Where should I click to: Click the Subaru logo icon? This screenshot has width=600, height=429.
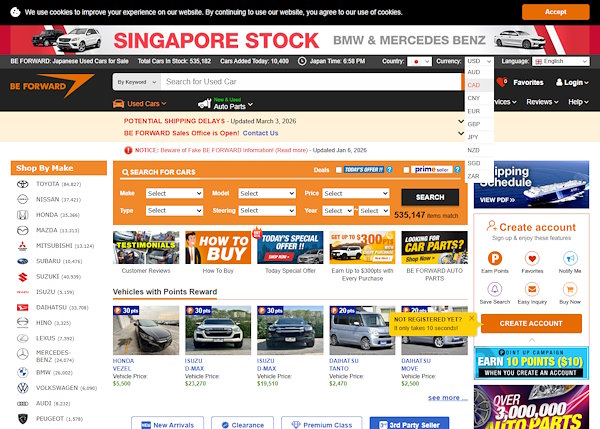pos(23,261)
